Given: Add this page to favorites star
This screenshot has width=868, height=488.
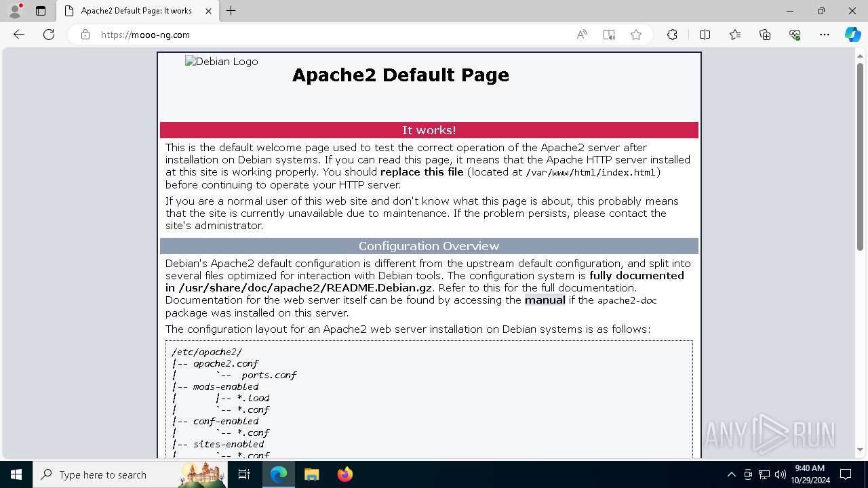Looking at the screenshot, I should coord(636,35).
